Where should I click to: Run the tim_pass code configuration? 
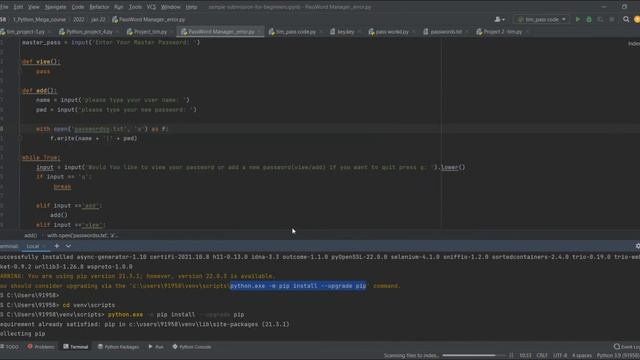(x=578, y=19)
